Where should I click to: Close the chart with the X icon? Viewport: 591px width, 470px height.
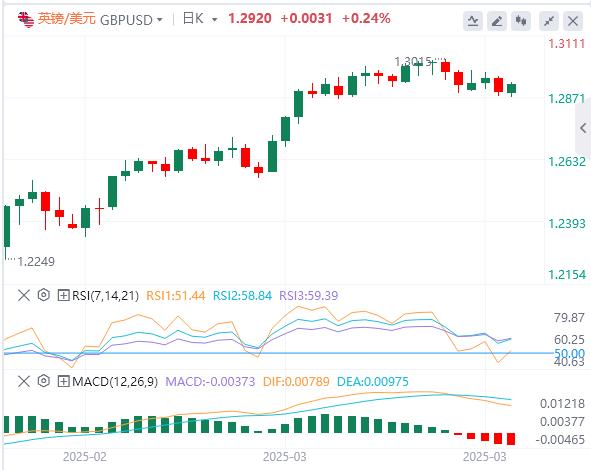point(573,21)
